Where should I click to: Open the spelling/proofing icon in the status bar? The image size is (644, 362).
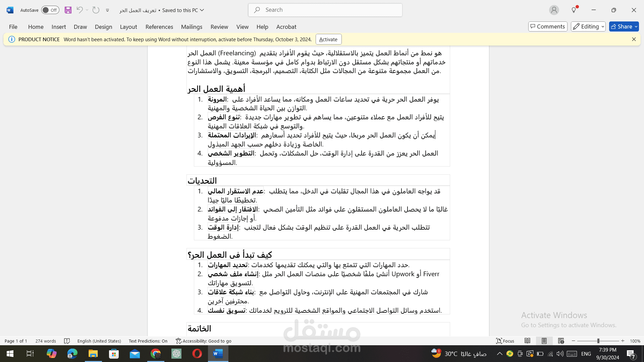pyautogui.click(x=67, y=341)
